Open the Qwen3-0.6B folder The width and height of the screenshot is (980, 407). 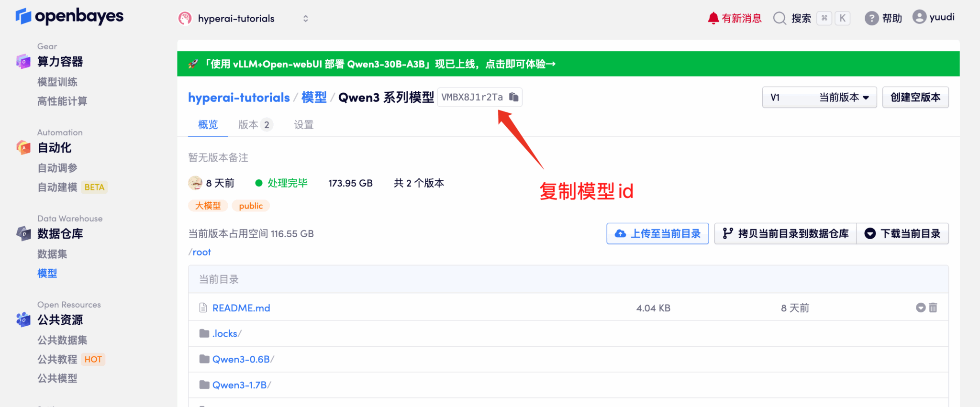click(x=241, y=359)
